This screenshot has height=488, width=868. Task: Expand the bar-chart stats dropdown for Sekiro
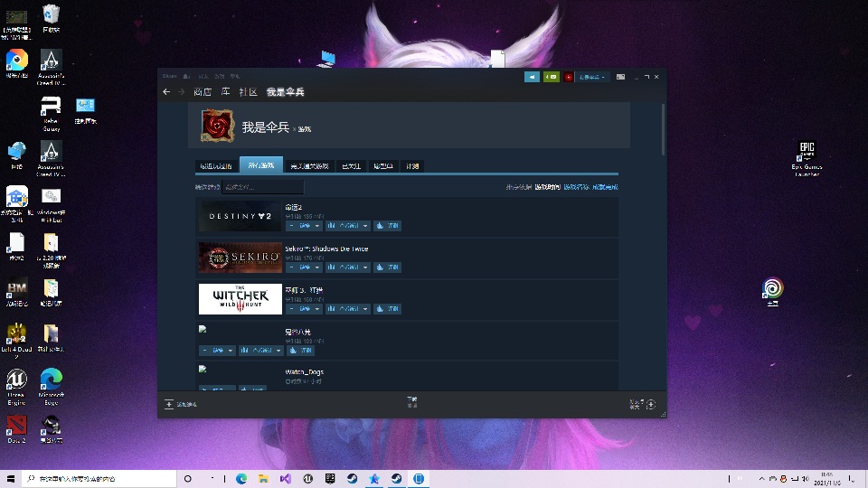347,267
